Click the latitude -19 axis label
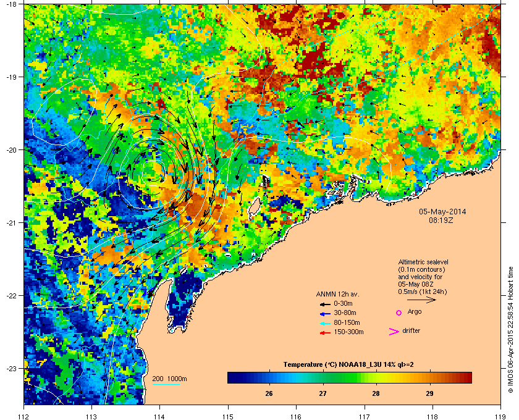The width and height of the screenshot is (519, 420). [11, 77]
